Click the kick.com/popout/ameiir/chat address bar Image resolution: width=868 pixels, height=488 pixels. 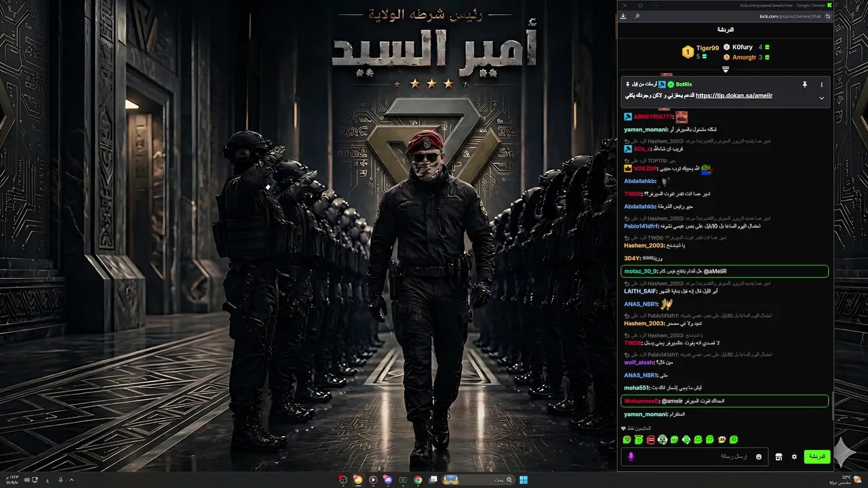click(790, 16)
